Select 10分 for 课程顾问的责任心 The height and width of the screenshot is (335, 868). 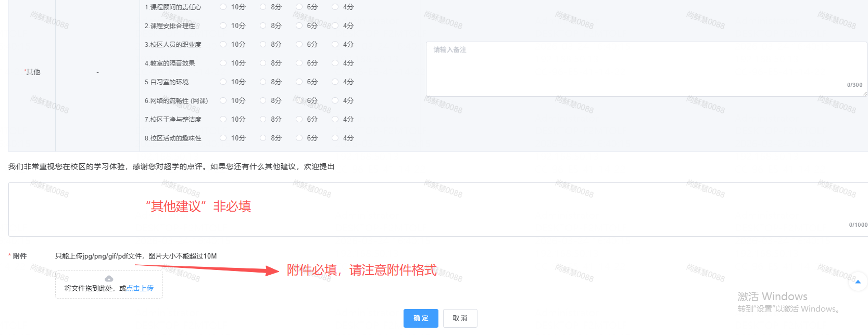pyautogui.click(x=223, y=7)
